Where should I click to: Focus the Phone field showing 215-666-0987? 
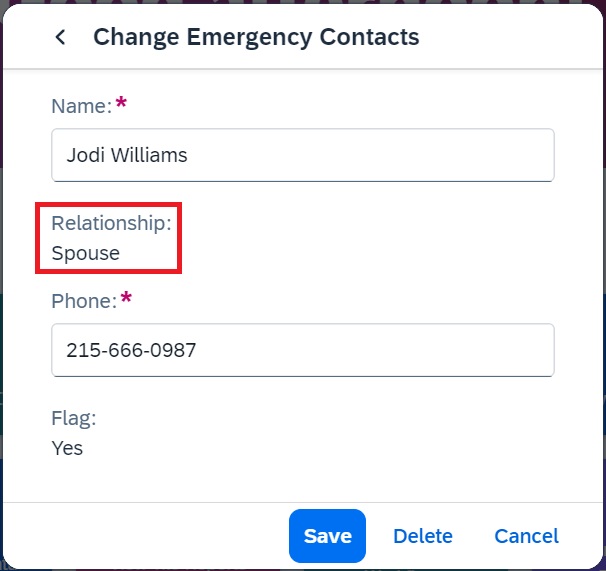tap(303, 350)
